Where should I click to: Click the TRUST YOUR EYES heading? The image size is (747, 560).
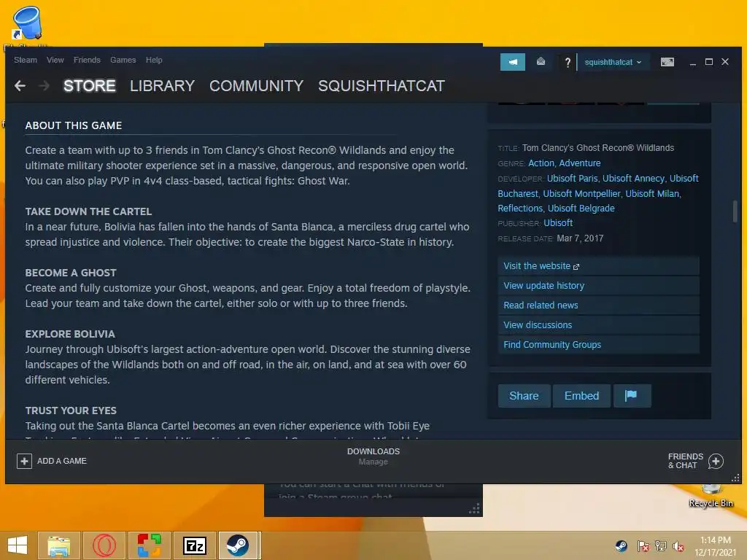coord(71,411)
